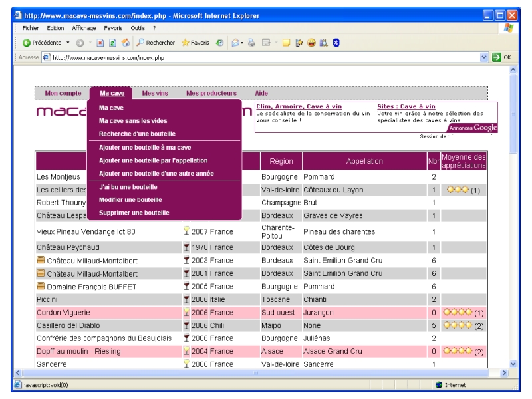Screen dimensions: 532x399
Task: Choose Recherche d'une bouteille
Action: click(137, 134)
